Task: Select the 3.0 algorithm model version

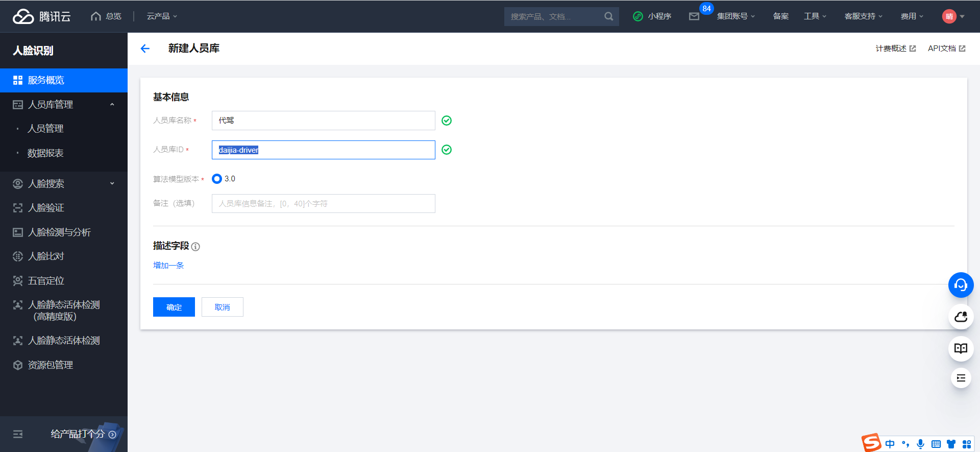Action: tap(217, 179)
